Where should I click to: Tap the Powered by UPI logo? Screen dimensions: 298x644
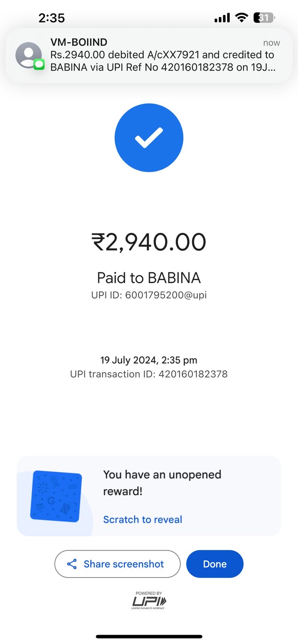click(x=149, y=600)
